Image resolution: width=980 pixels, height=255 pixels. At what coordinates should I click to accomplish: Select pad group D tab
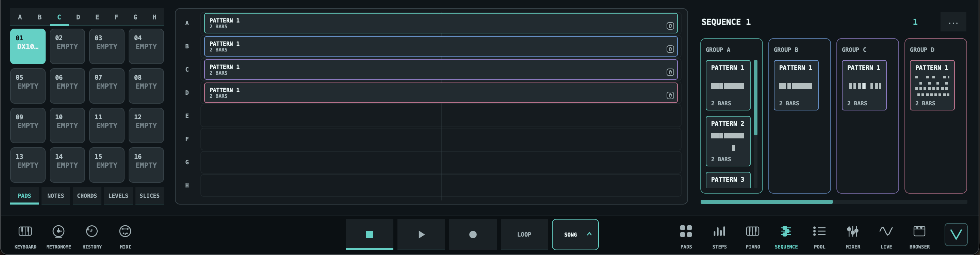coord(78,17)
